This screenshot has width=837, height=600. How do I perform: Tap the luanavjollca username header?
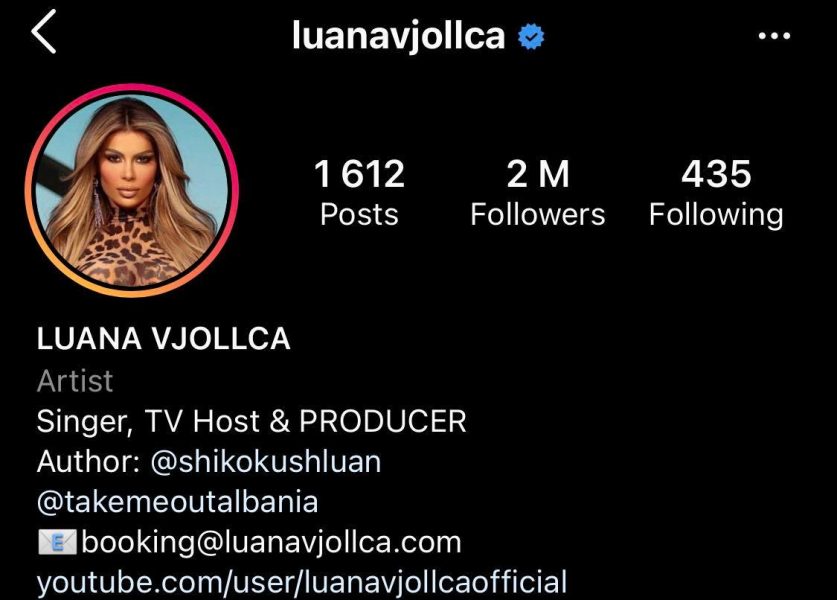pos(398,36)
